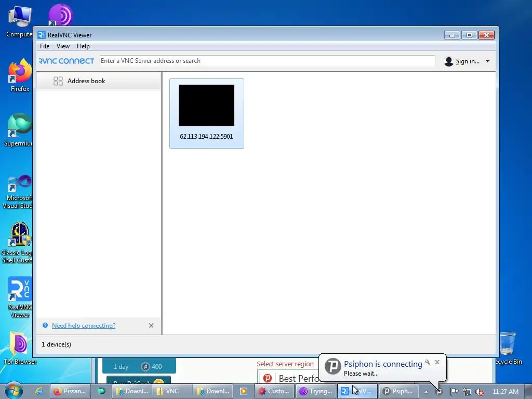Select the Supermium desktop icon
The image size is (532, 399).
tap(19, 130)
